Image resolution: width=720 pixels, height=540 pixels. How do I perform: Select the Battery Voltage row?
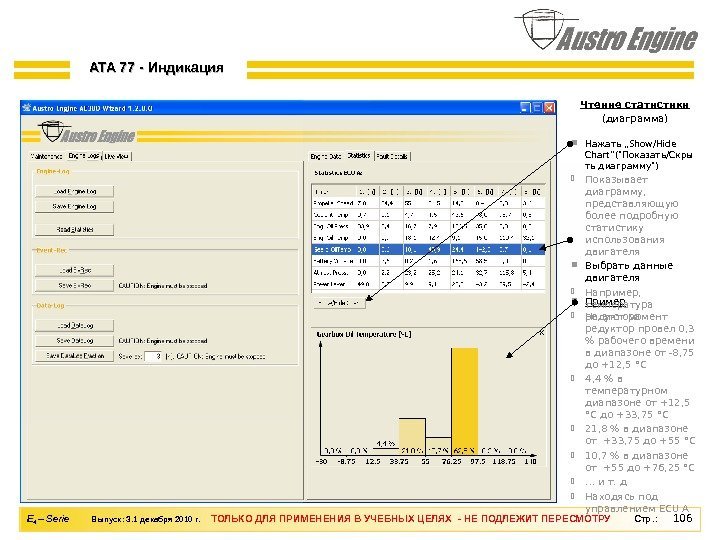(x=428, y=261)
